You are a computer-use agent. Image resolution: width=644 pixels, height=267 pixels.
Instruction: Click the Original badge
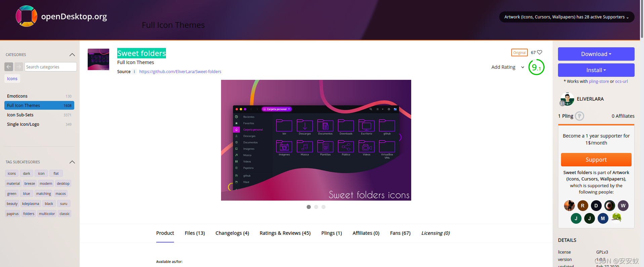click(x=519, y=53)
